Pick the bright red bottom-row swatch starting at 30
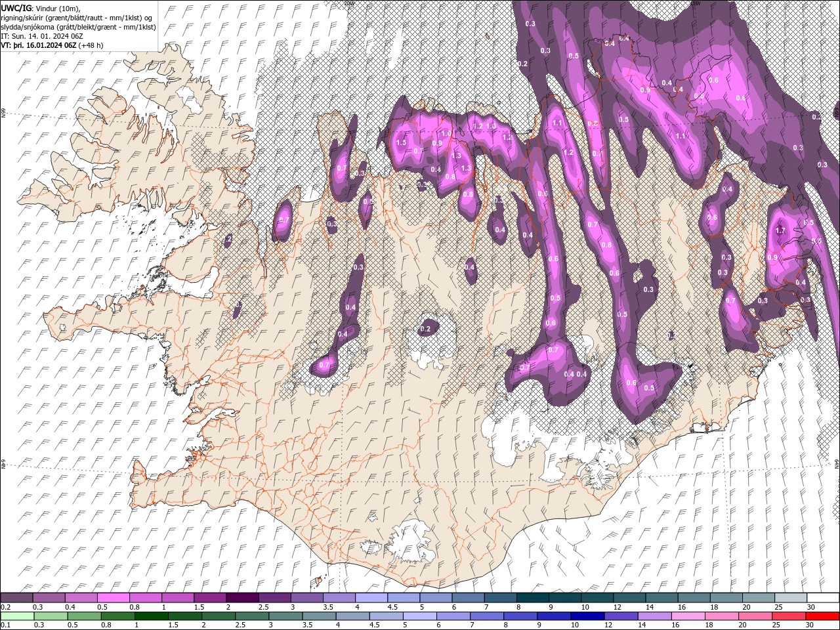840x630 pixels. 823,616
